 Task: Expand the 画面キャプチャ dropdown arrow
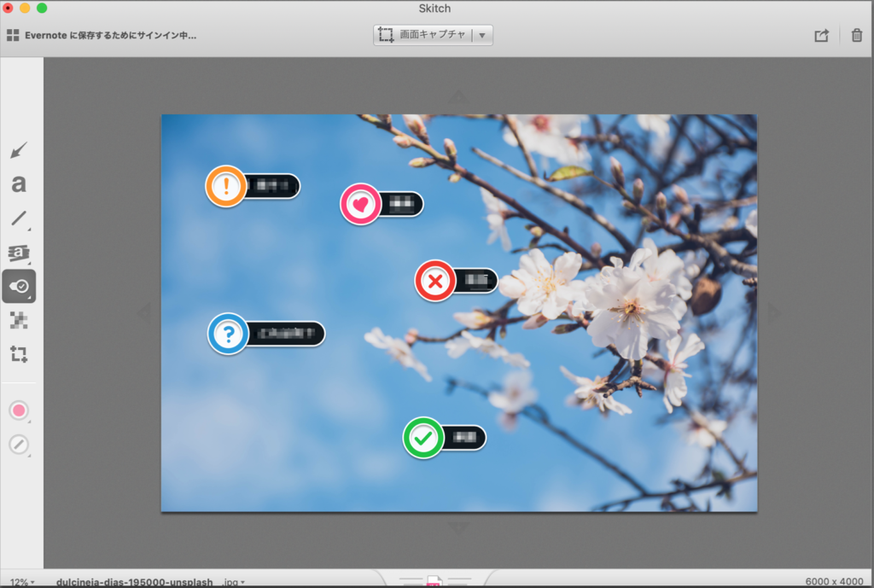(x=482, y=36)
